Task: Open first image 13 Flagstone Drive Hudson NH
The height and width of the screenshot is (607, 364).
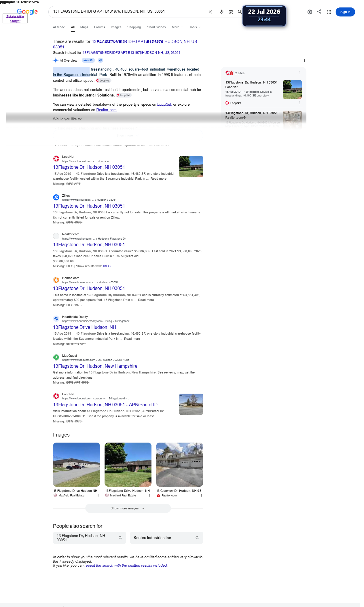Action: click(76, 464)
